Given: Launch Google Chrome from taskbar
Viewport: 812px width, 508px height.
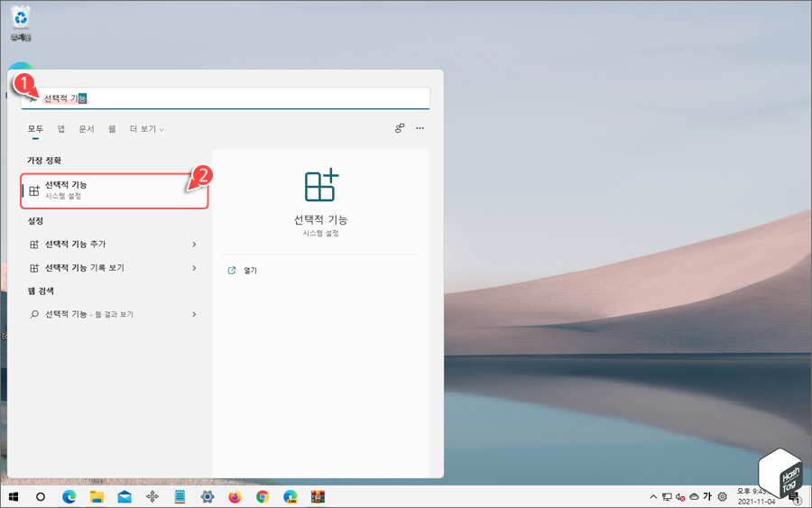Looking at the screenshot, I should click(263, 497).
